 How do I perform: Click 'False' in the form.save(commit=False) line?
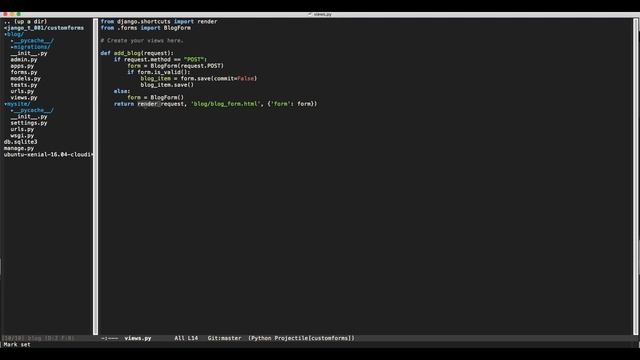(245, 79)
